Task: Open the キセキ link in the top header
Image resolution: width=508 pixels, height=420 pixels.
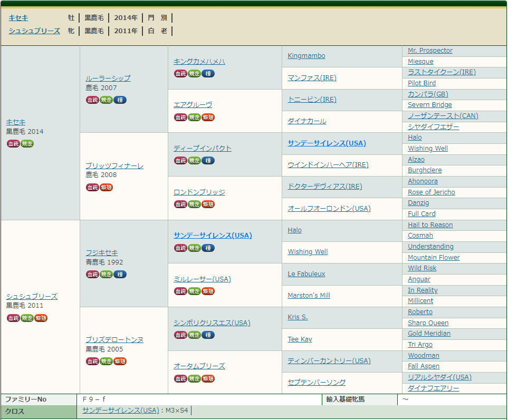Action: coord(18,18)
